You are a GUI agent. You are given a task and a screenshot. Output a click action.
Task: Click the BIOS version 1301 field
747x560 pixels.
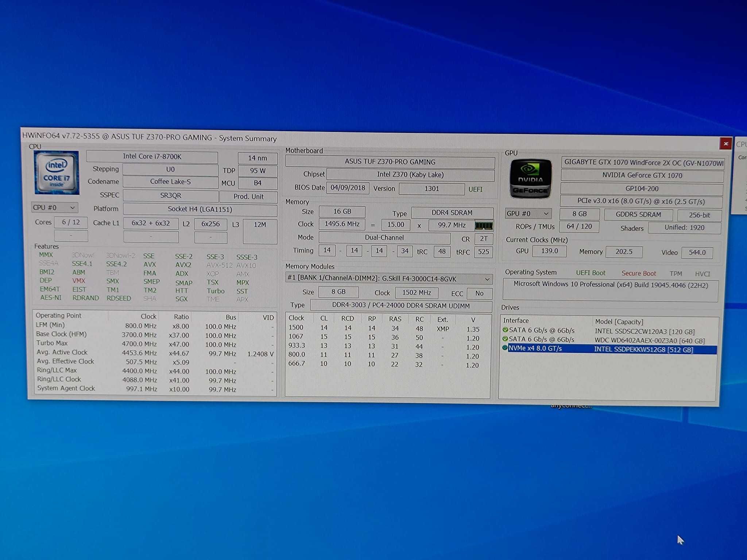(x=432, y=189)
